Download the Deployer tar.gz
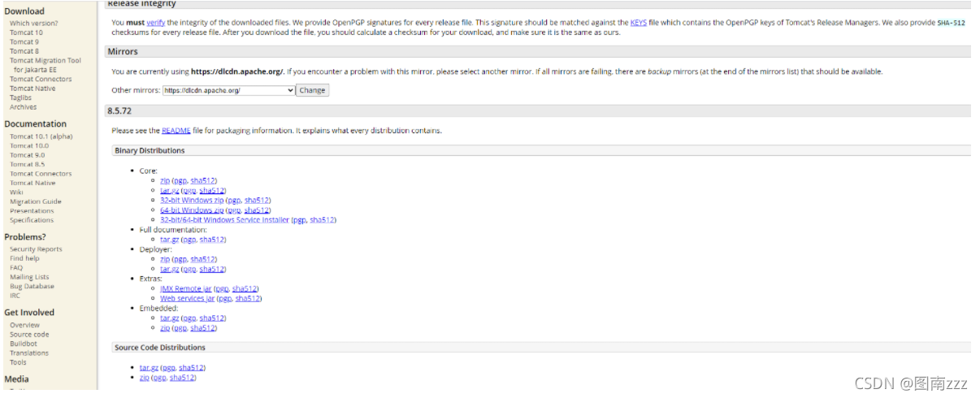The image size is (980, 398). pos(170,269)
